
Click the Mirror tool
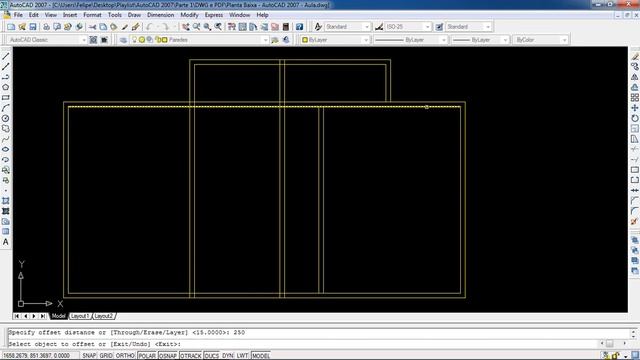pos(635,77)
